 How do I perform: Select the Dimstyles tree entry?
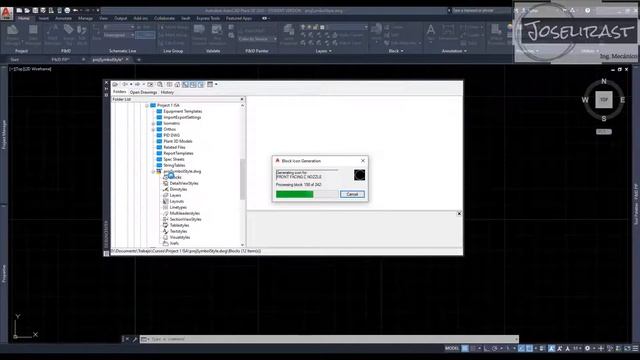(x=178, y=189)
